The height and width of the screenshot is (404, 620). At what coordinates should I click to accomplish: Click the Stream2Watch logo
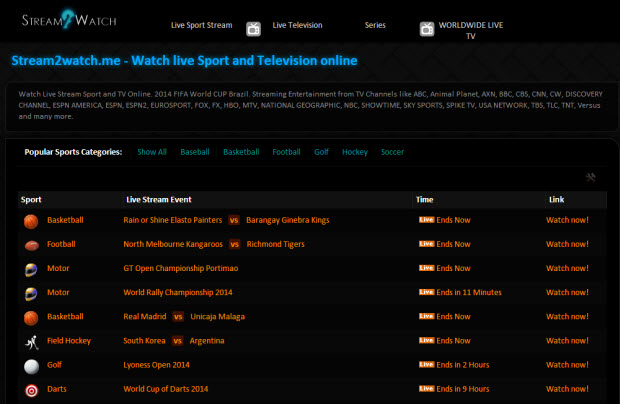coord(69,19)
